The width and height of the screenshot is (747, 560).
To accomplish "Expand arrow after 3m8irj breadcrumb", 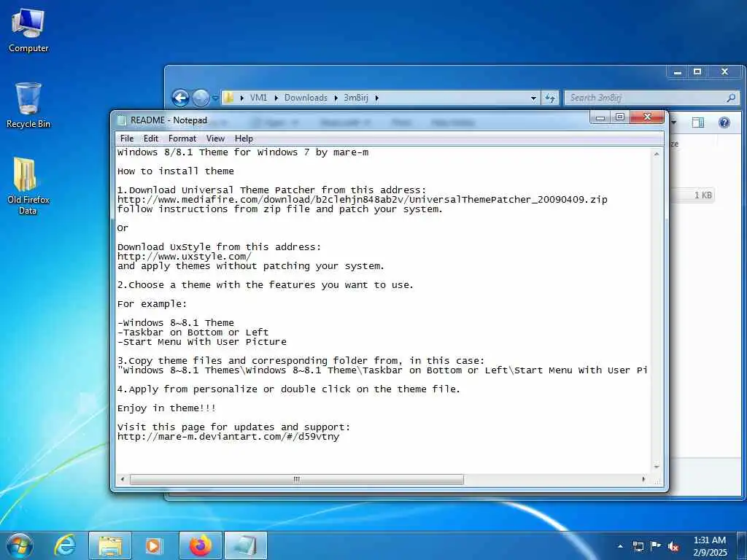I will point(377,98).
